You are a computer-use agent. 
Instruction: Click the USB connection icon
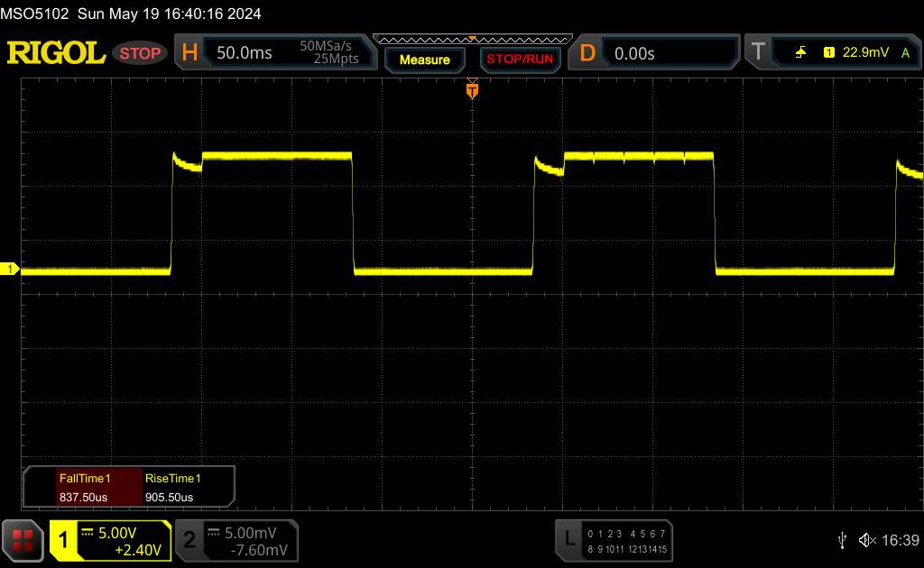[x=843, y=540]
